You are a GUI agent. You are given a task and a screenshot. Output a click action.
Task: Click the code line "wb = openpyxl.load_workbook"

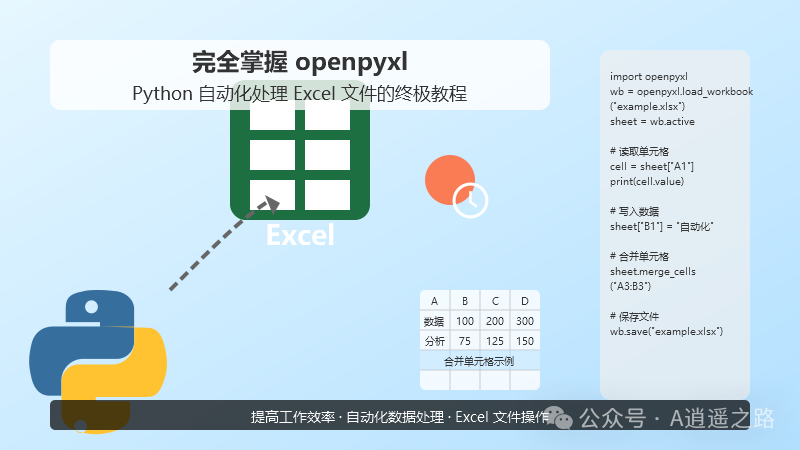681,91
